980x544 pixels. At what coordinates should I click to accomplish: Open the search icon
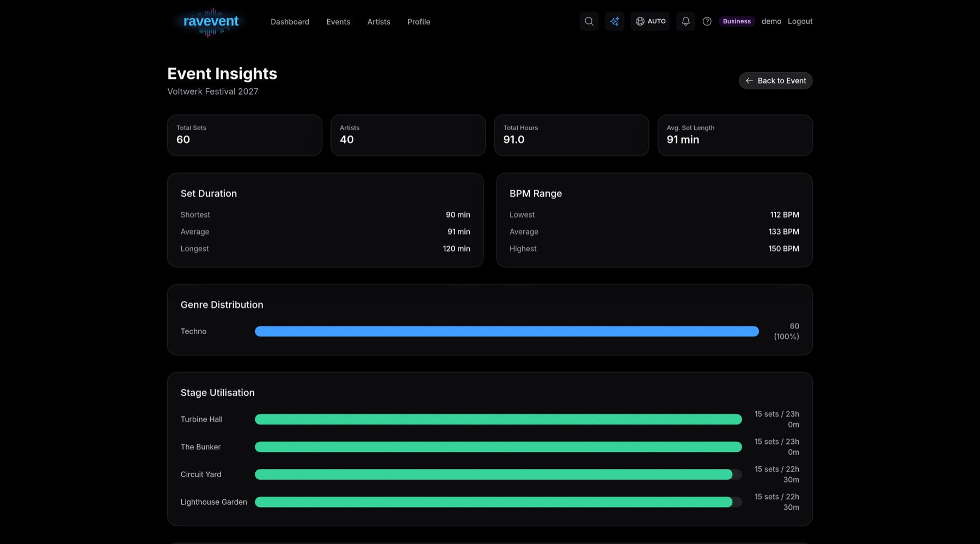pyautogui.click(x=589, y=21)
